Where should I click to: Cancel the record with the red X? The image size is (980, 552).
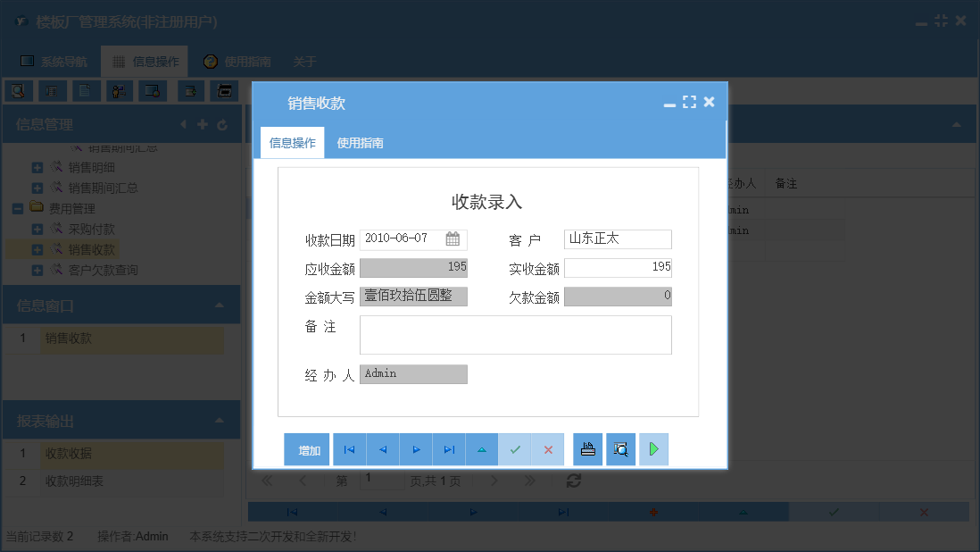point(549,449)
